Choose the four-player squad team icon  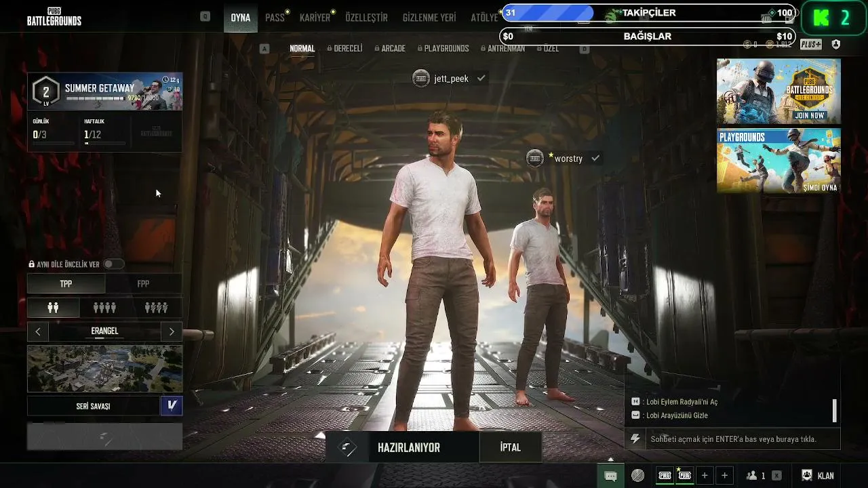click(104, 308)
